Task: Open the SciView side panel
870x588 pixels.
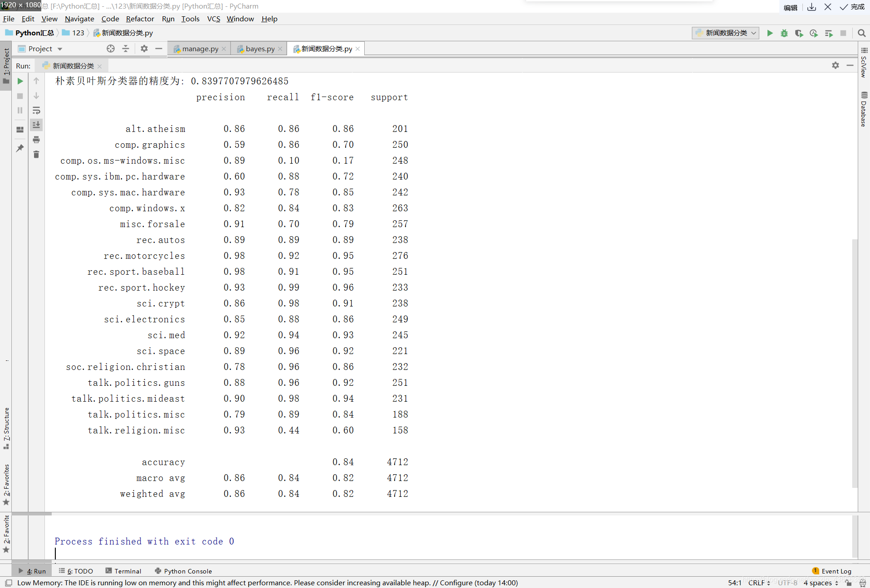Action: (864, 63)
